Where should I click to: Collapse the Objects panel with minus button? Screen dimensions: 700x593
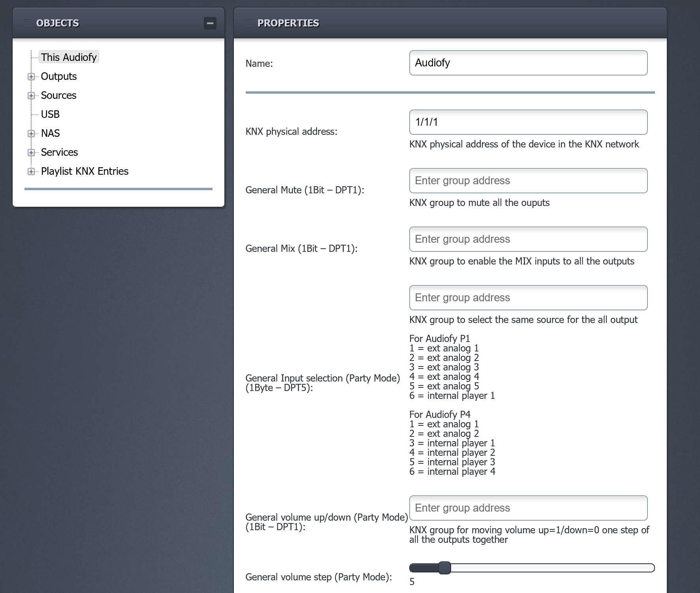click(x=210, y=23)
